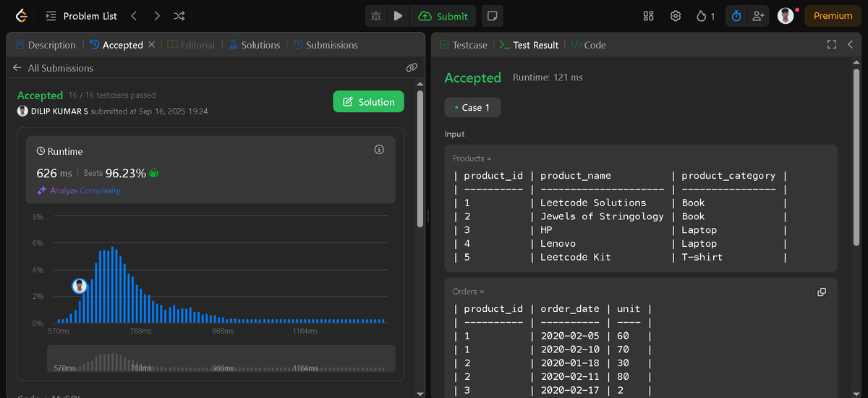Image resolution: width=868 pixels, height=398 pixels.
Task: Copy the Orders input icon
Action: (x=822, y=292)
